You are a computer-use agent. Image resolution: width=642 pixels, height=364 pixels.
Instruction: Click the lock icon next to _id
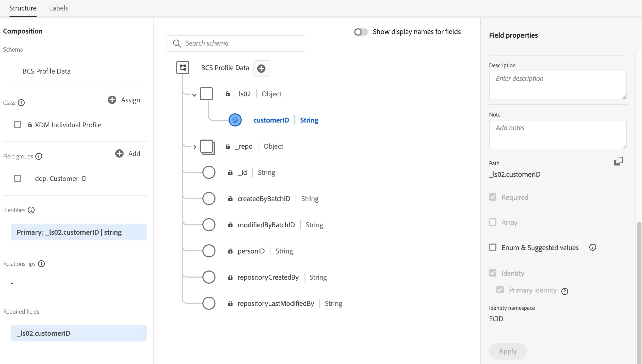pos(230,172)
